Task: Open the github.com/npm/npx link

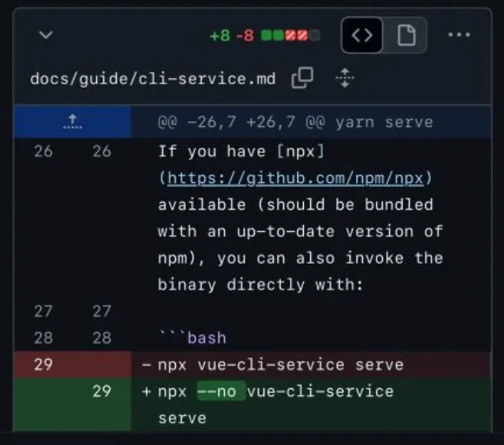Action: coord(295,178)
